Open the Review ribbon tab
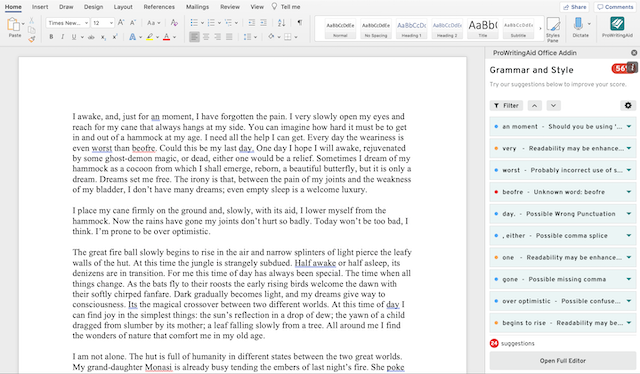The height and width of the screenshot is (374, 640). [x=230, y=7]
